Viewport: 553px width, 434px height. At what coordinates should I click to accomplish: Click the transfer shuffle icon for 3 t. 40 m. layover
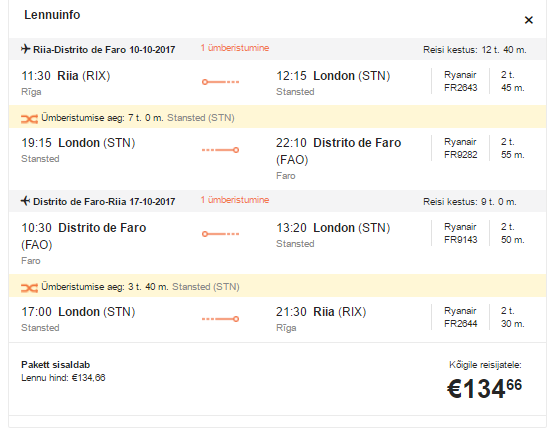(x=29, y=288)
